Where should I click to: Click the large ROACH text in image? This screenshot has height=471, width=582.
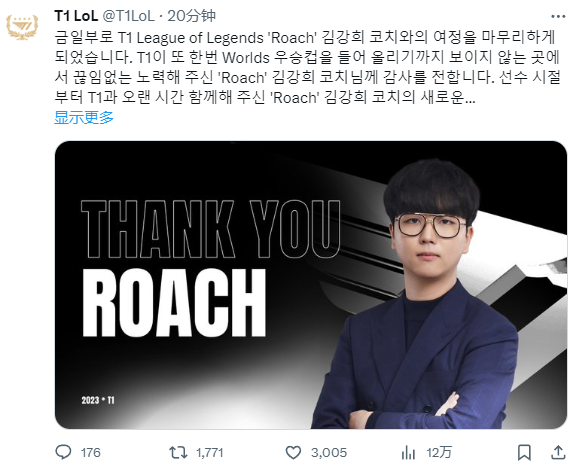[174, 302]
